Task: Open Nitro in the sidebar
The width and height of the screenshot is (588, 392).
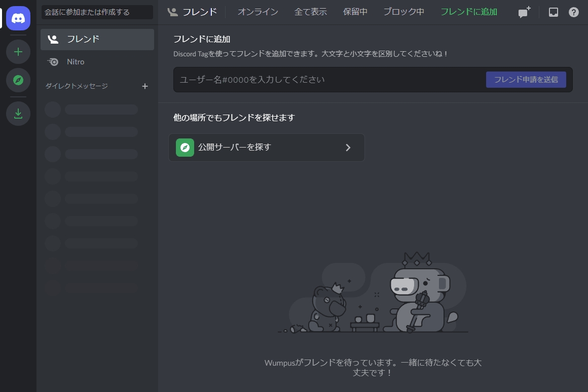Action: [97, 62]
